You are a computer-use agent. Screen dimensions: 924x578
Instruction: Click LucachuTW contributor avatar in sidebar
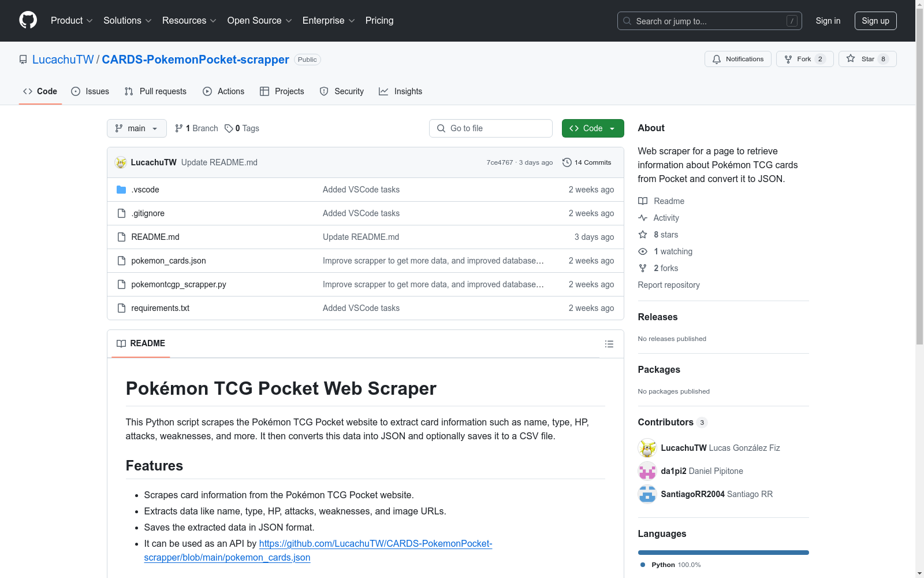(x=647, y=448)
